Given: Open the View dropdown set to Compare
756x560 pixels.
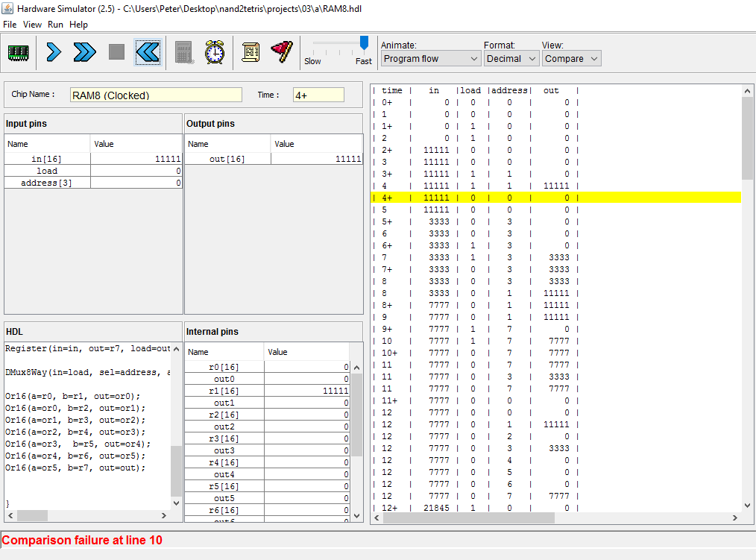Looking at the screenshot, I should click(x=571, y=59).
